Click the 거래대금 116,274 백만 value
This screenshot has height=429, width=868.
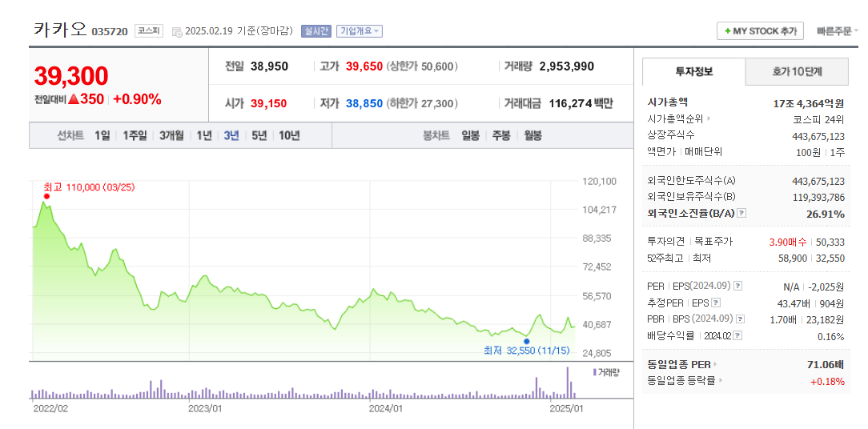click(x=581, y=103)
